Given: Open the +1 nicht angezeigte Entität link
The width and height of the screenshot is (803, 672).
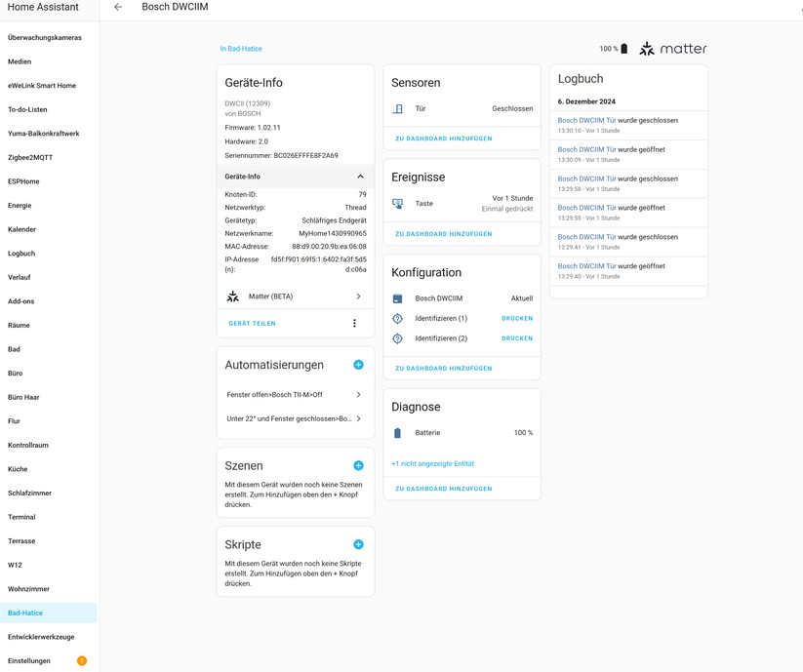Looking at the screenshot, I should (x=431, y=463).
